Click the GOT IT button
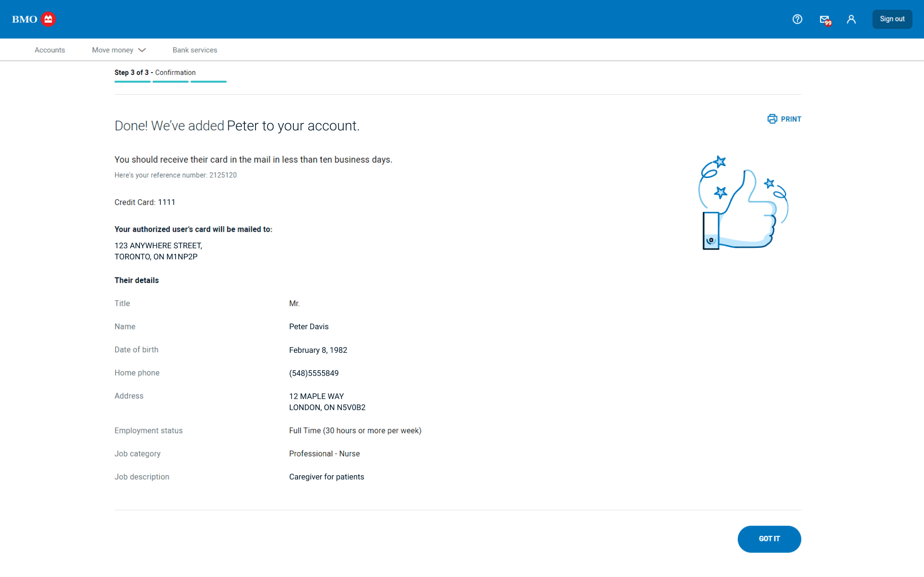This screenshot has width=924, height=577. (x=769, y=539)
